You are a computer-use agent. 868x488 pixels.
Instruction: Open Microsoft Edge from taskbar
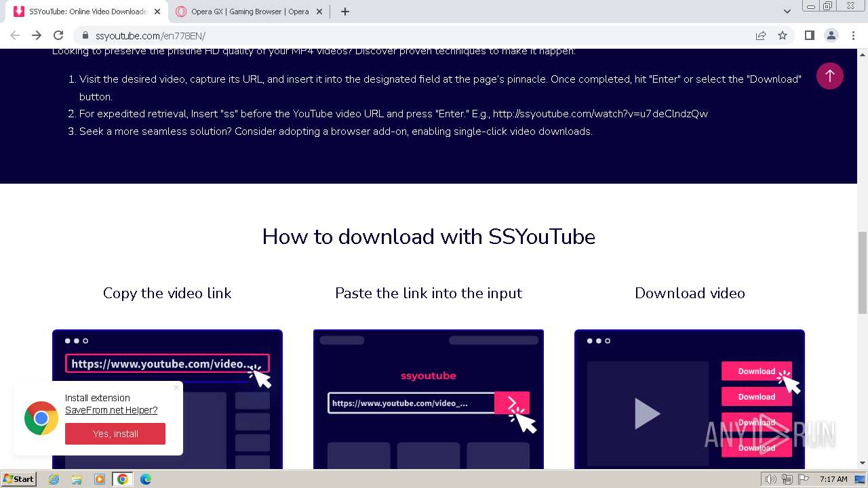(x=145, y=479)
